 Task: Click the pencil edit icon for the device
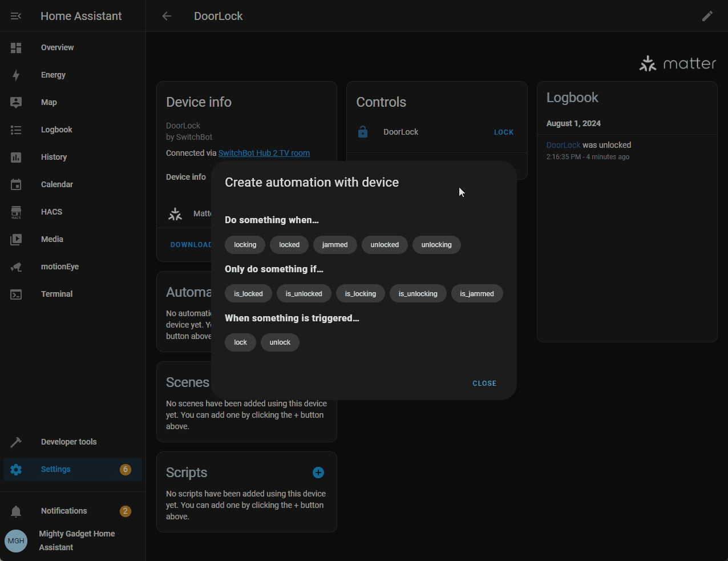[x=707, y=16]
